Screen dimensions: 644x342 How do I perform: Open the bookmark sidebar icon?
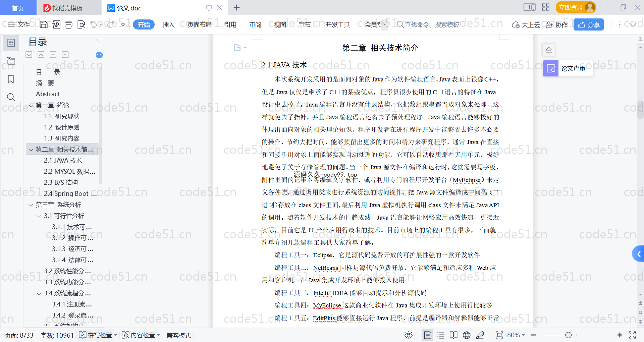[x=11, y=79]
